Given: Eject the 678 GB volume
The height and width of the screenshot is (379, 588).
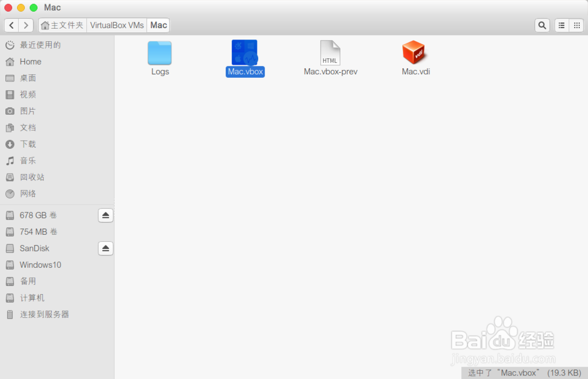Looking at the screenshot, I should pos(105,215).
